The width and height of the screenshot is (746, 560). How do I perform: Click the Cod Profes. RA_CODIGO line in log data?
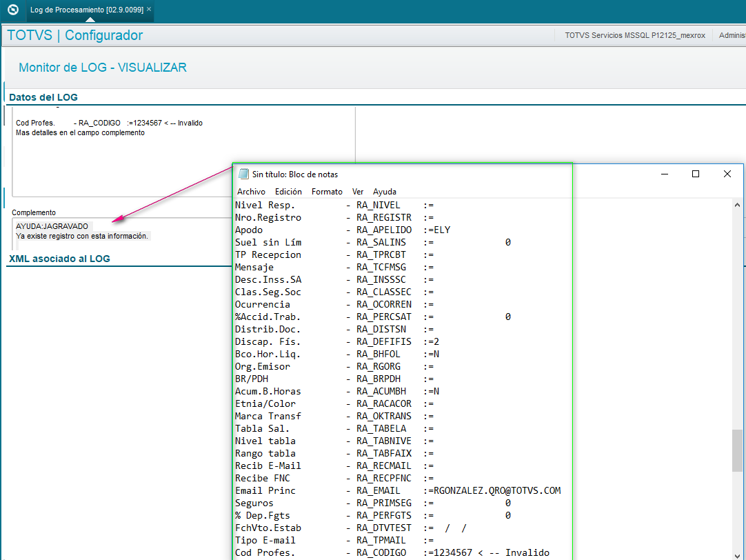[110, 123]
